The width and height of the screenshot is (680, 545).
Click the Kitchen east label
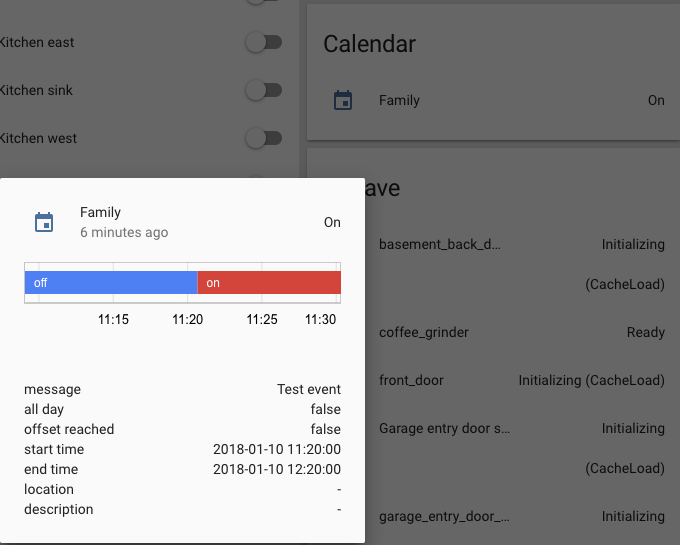pyautogui.click(x=37, y=42)
